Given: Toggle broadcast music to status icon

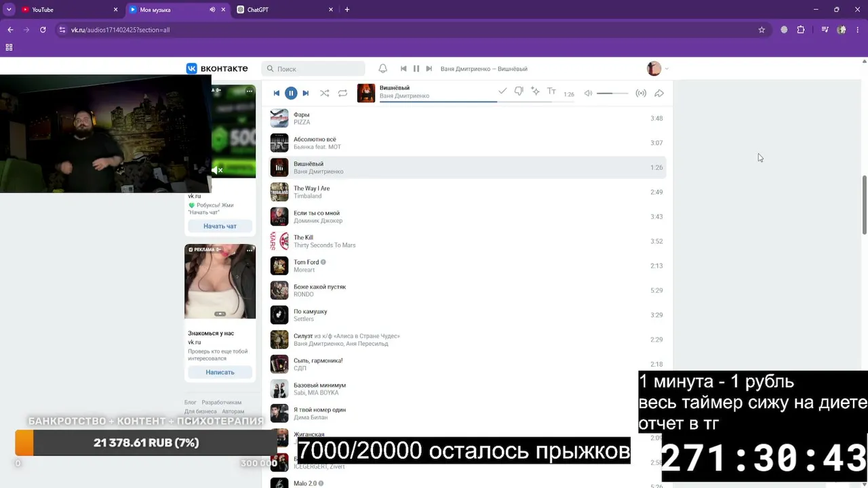Looking at the screenshot, I should tap(641, 93).
